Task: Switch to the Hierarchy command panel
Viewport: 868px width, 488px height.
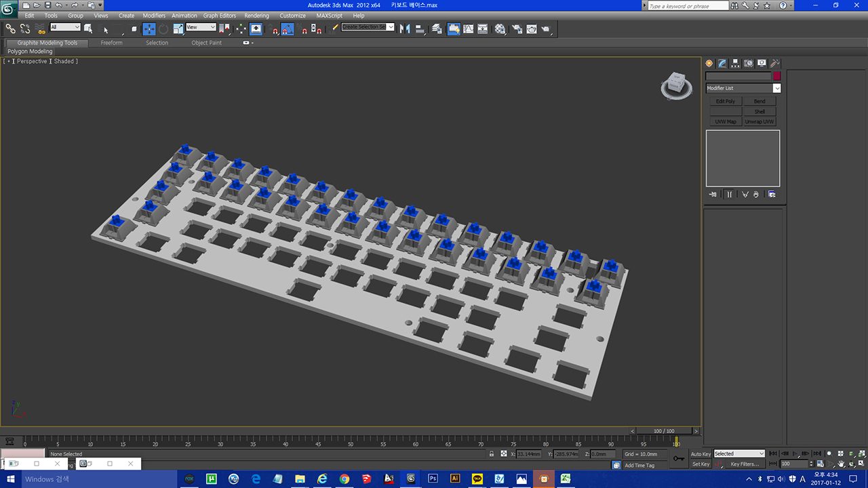Action: pos(735,63)
